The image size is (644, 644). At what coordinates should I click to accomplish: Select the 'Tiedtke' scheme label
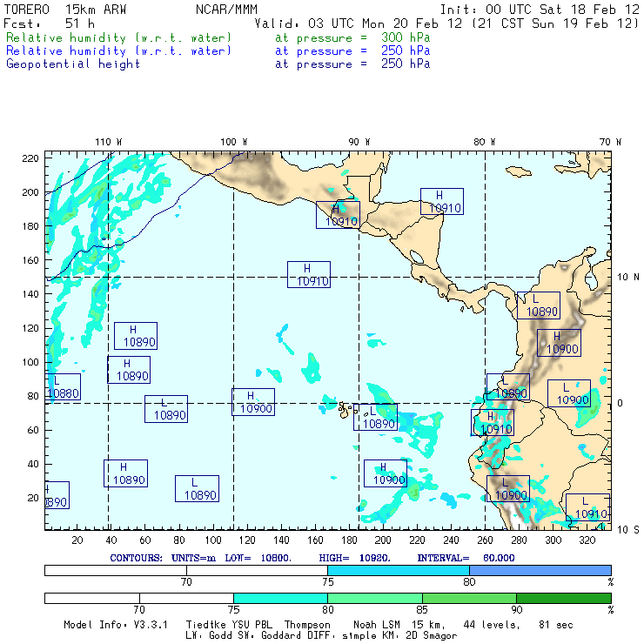205,625
